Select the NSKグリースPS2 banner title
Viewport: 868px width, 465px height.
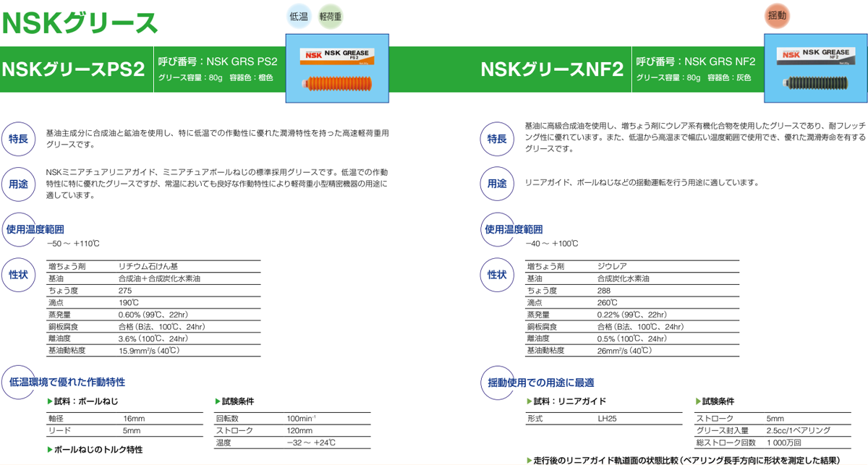pyautogui.click(x=74, y=69)
